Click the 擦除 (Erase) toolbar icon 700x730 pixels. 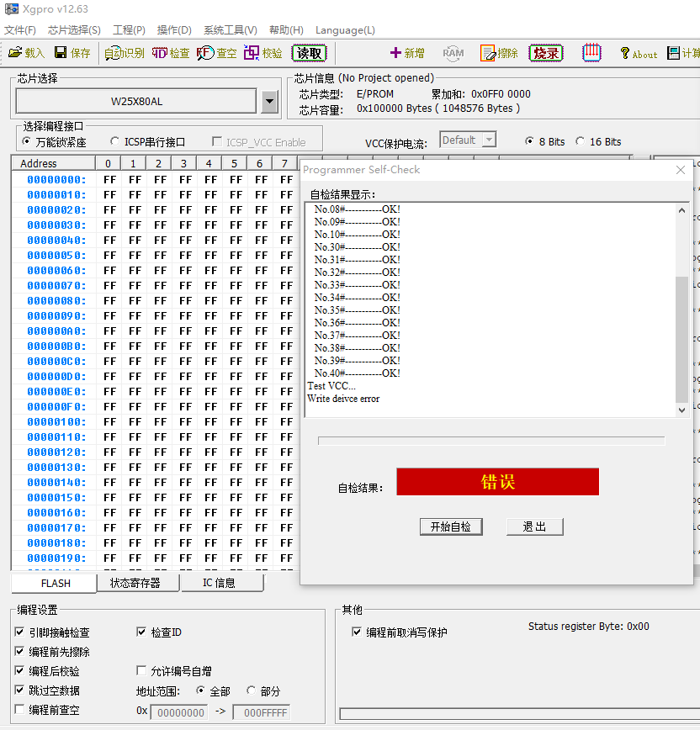(499, 53)
